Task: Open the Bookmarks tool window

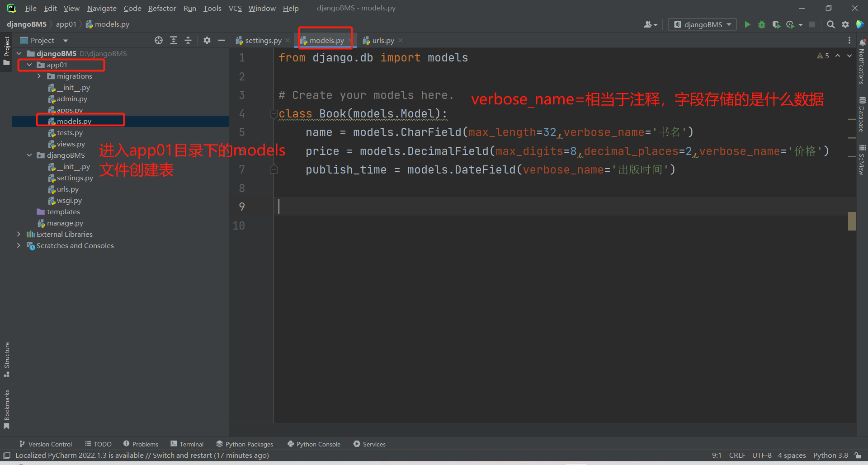Action: 7,409
